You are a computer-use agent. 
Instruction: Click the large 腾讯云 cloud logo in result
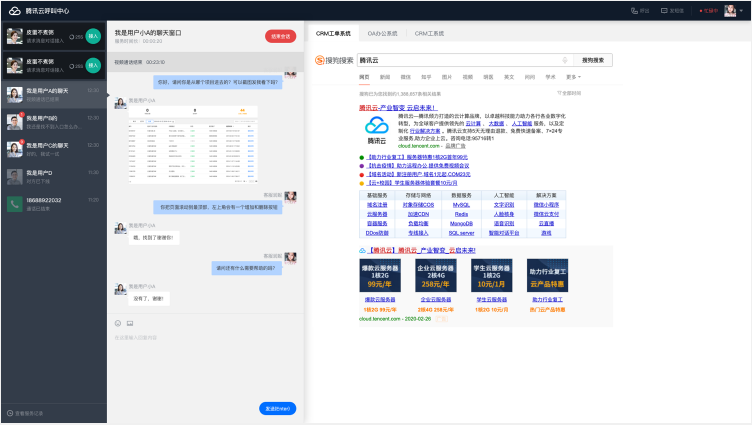(x=377, y=126)
